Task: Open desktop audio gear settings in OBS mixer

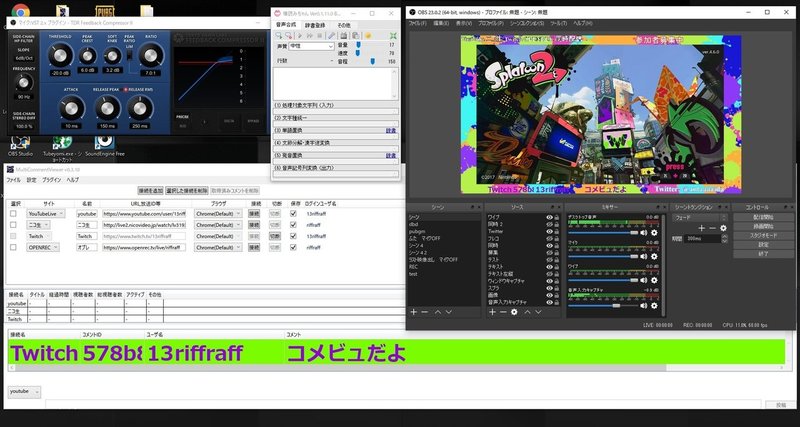Action: point(654,233)
